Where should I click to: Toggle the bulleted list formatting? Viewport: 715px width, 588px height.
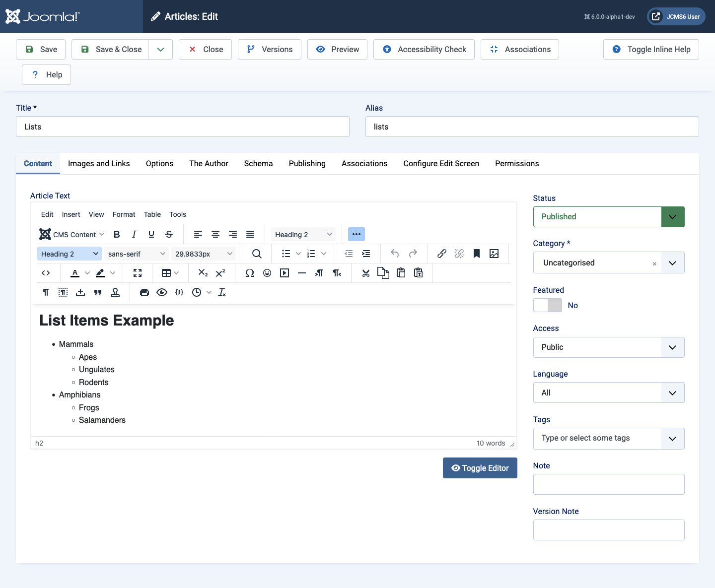[x=287, y=254]
